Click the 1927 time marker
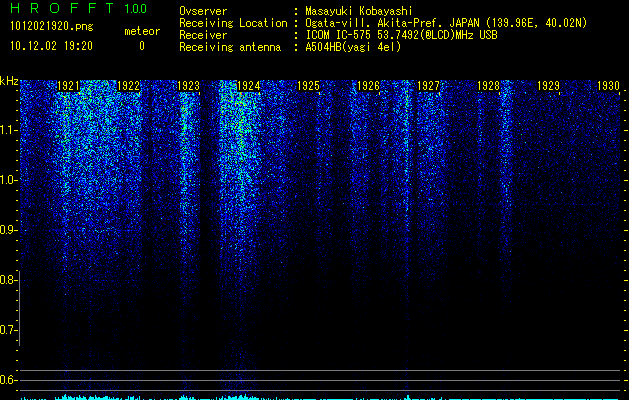629x400 pixels. 428,85
